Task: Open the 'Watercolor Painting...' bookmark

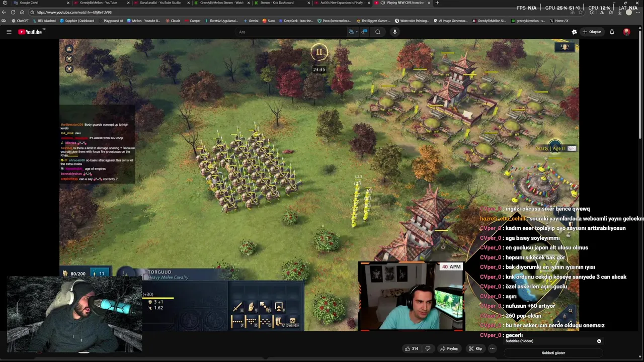Action: [412, 21]
